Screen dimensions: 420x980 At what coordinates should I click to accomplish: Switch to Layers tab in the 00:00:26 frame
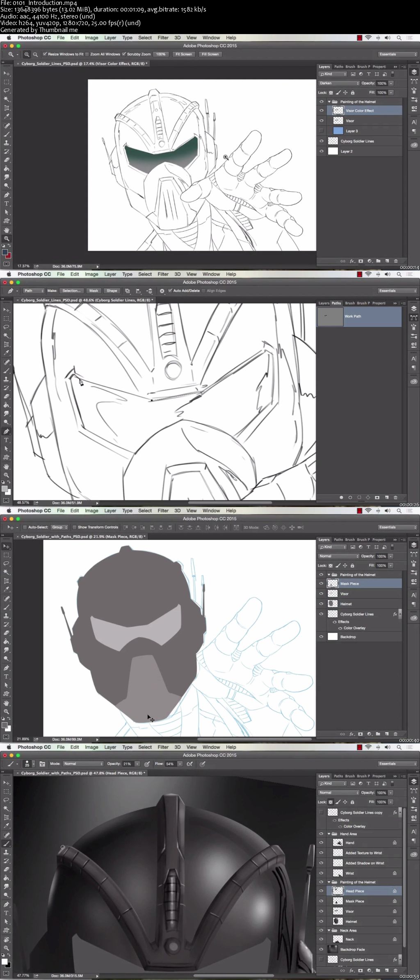(324, 303)
